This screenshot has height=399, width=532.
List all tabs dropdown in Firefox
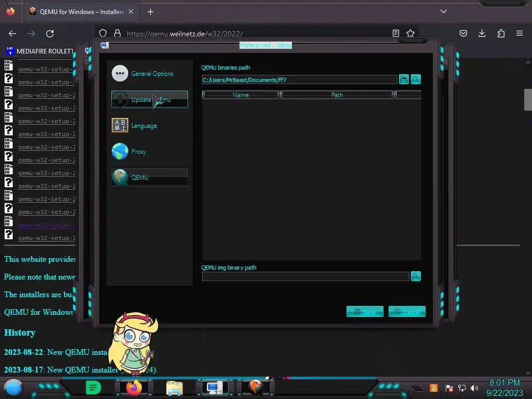coord(444,11)
